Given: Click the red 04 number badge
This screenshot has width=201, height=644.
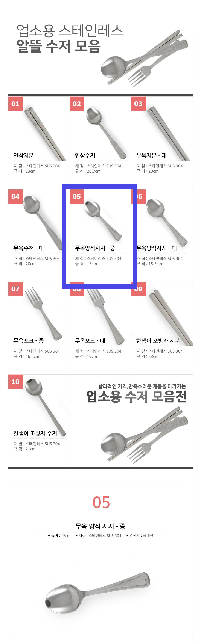Looking at the screenshot, I should (x=15, y=197).
